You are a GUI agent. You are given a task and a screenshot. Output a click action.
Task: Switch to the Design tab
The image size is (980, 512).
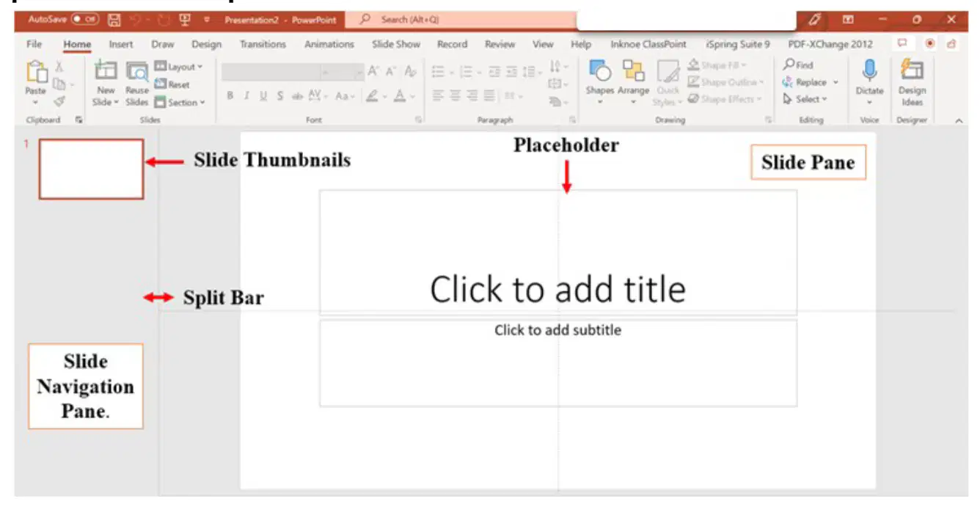(x=206, y=44)
